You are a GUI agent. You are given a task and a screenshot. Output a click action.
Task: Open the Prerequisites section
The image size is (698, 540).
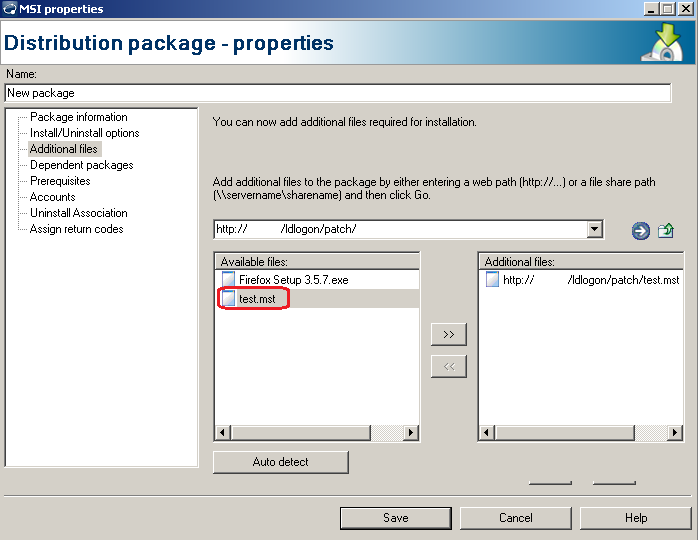60,181
